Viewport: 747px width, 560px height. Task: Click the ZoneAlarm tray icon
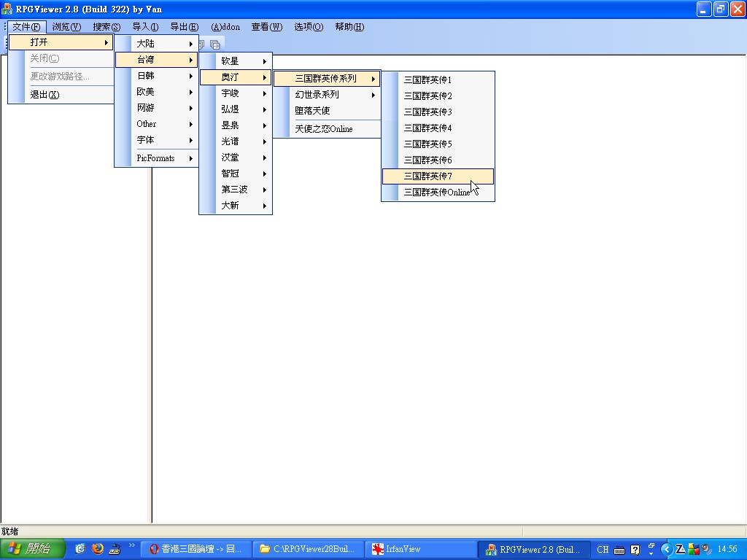[x=681, y=550]
